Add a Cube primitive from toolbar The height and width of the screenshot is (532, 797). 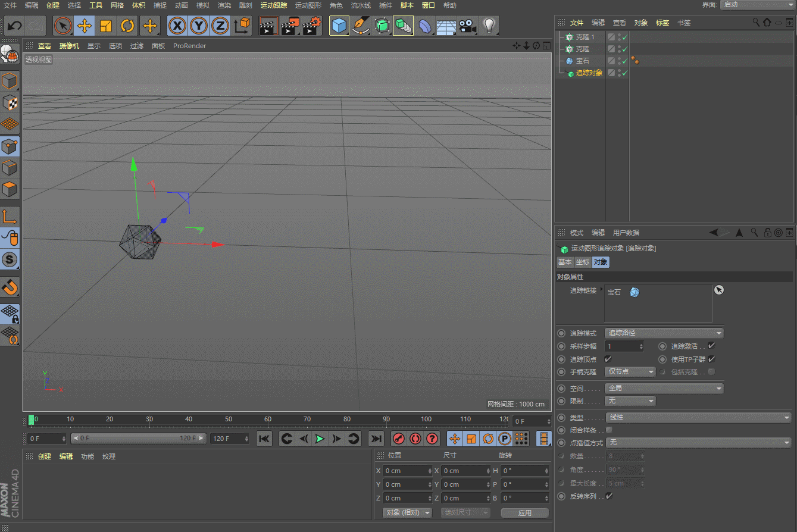coord(339,26)
